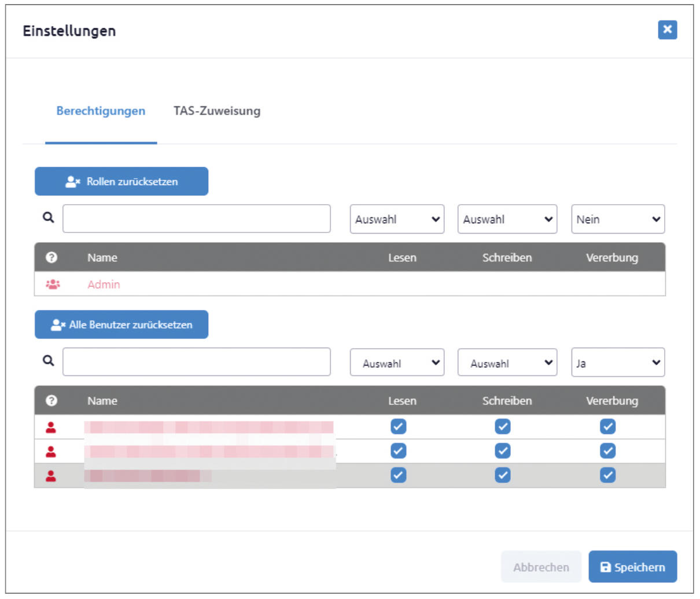Uncheck Lesen for the first user
Screen dimensions: 700x599
398,427
